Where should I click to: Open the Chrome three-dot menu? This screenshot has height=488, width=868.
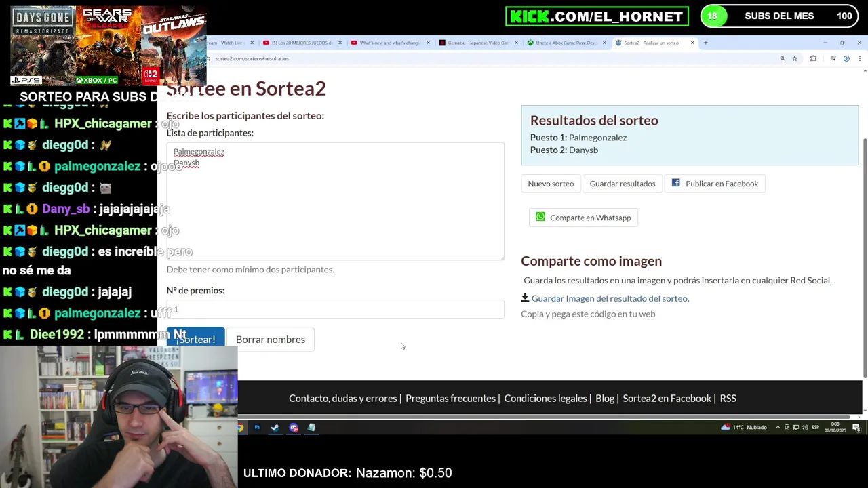click(860, 58)
